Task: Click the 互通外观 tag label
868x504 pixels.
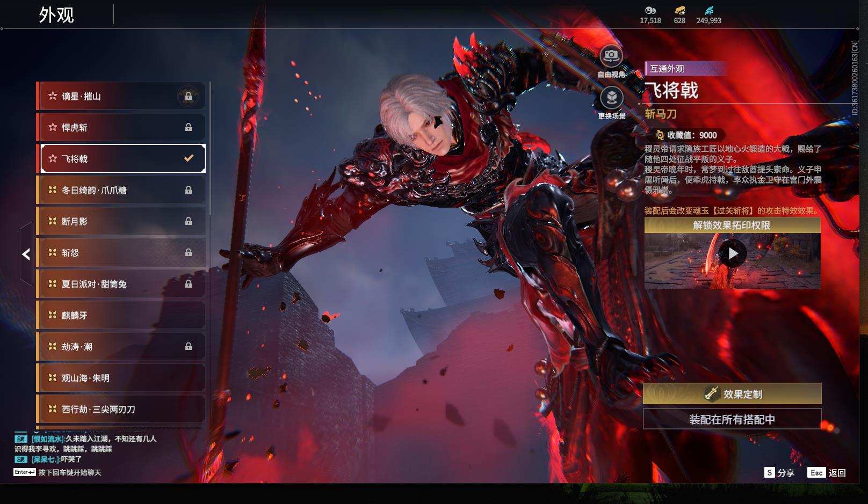Action: click(x=667, y=69)
